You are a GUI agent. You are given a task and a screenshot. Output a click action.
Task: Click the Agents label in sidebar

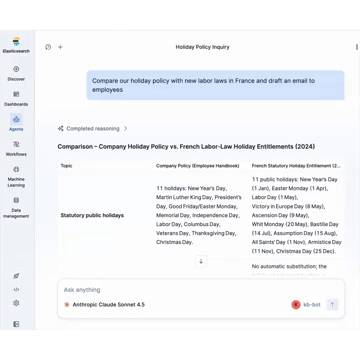(16, 129)
